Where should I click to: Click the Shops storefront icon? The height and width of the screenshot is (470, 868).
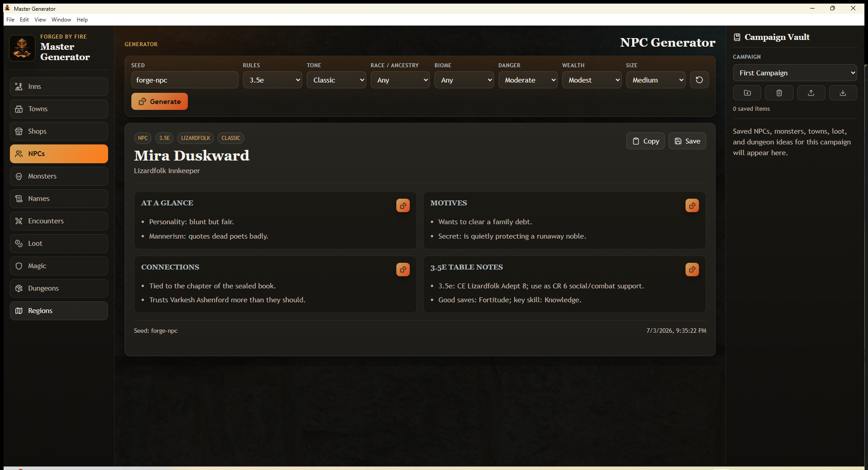pyautogui.click(x=19, y=131)
